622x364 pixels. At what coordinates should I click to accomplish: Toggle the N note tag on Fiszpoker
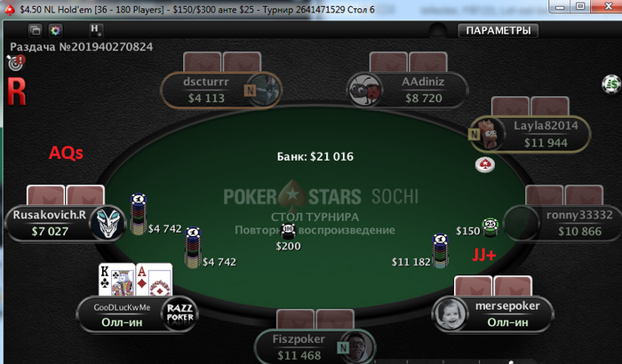(342, 348)
